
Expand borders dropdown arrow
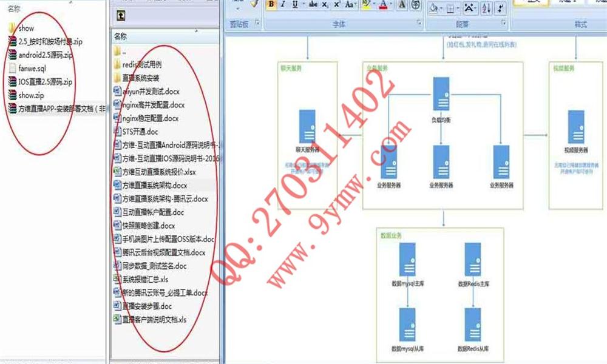(458, 8)
